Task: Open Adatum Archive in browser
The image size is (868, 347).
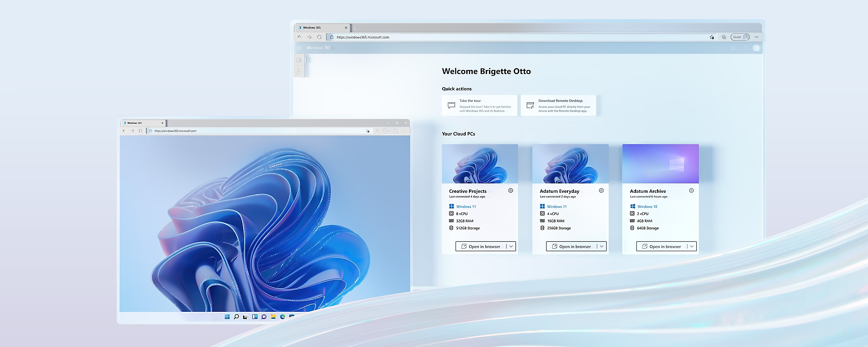Action: coord(661,246)
